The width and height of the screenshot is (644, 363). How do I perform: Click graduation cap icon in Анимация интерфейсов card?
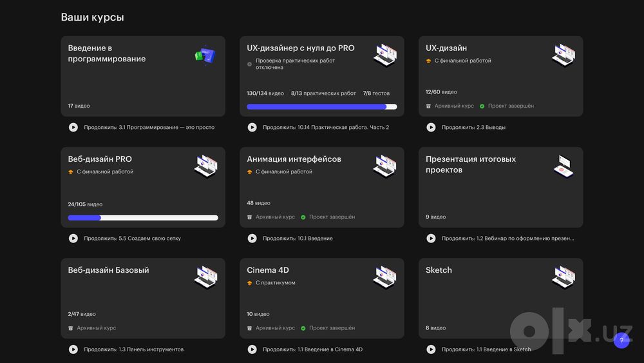tap(249, 172)
